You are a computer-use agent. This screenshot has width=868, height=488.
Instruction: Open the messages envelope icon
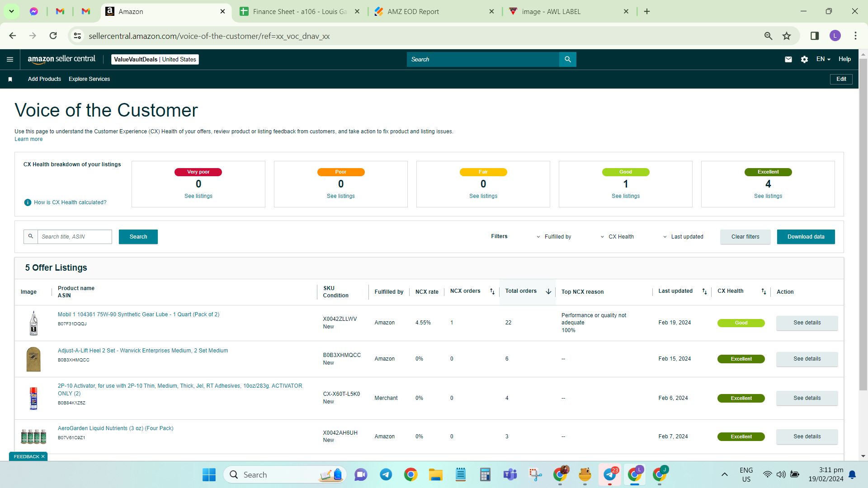pos(788,59)
